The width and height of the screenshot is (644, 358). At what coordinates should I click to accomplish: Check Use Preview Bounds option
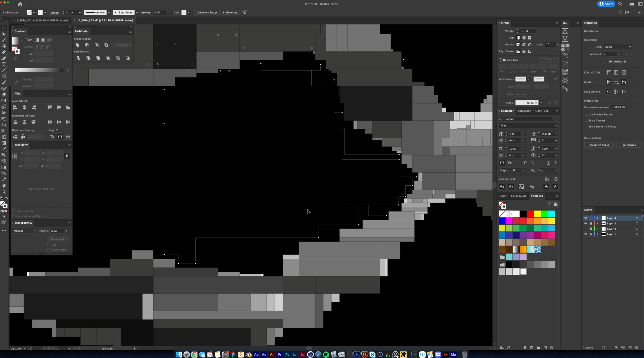point(587,114)
